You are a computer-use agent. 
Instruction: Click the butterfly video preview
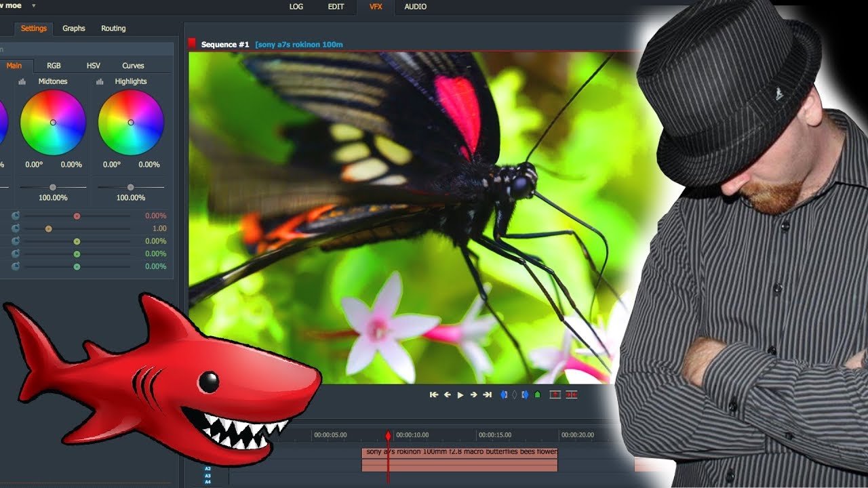point(414,218)
